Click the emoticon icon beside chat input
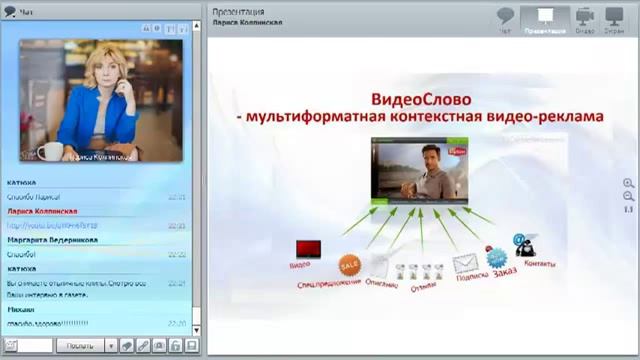The height and width of the screenshot is (360, 640). [11, 346]
